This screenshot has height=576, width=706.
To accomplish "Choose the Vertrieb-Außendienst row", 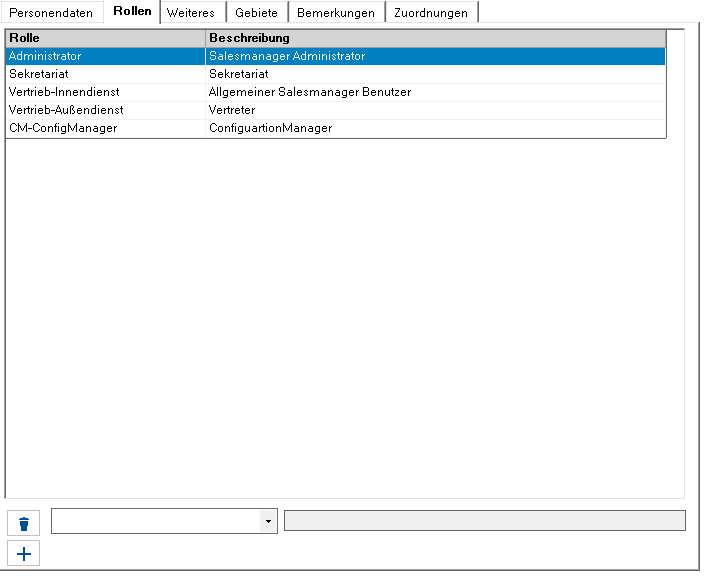I will coord(335,110).
